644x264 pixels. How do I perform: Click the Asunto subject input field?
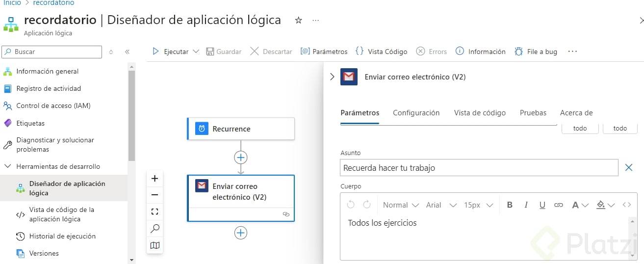479,168
